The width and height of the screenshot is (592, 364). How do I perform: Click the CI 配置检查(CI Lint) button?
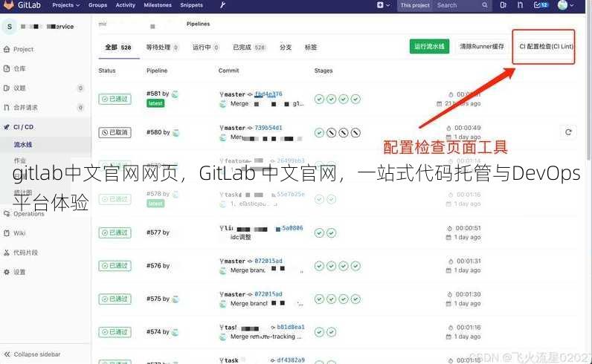coord(546,46)
